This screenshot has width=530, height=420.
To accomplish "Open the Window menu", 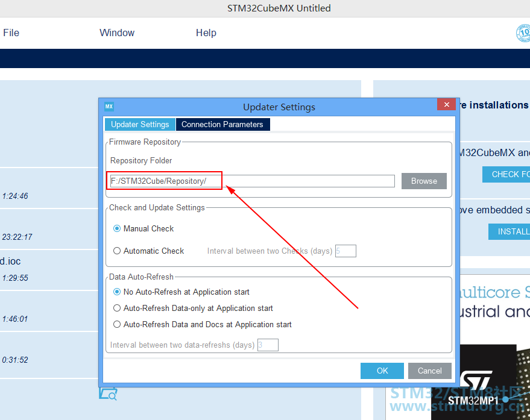I will pos(117,33).
